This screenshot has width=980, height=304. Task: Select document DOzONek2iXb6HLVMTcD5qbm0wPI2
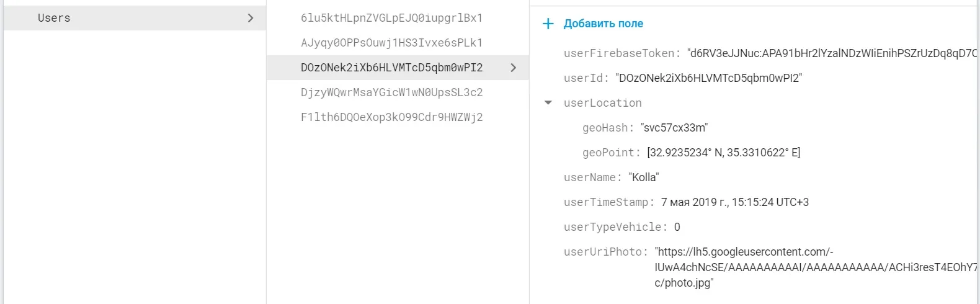tap(391, 68)
